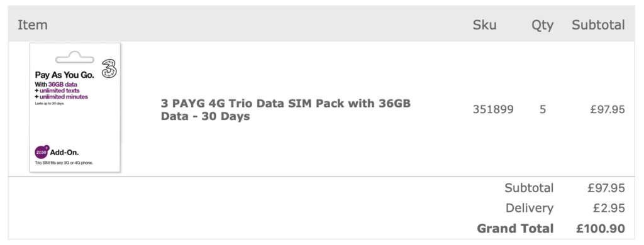Click the Add-On text on the pack image
Image resolution: width=644 pixels, height=245 pixels.
point(65,153)
